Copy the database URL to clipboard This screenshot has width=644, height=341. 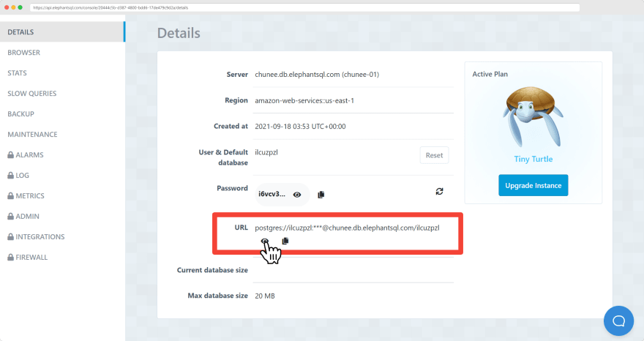click(x=285, y=241)
